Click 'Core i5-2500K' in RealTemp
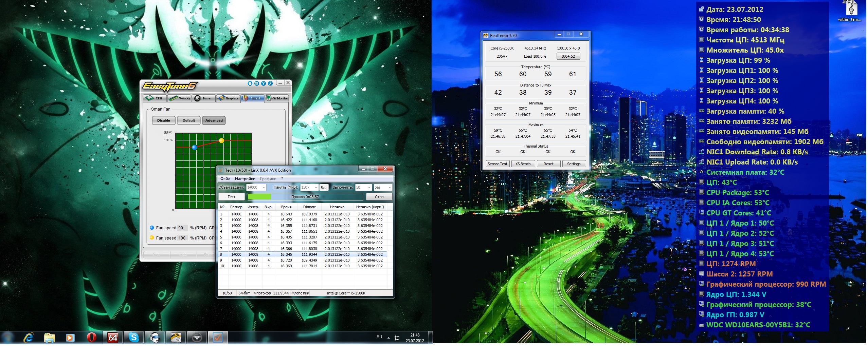 point(502,48)
